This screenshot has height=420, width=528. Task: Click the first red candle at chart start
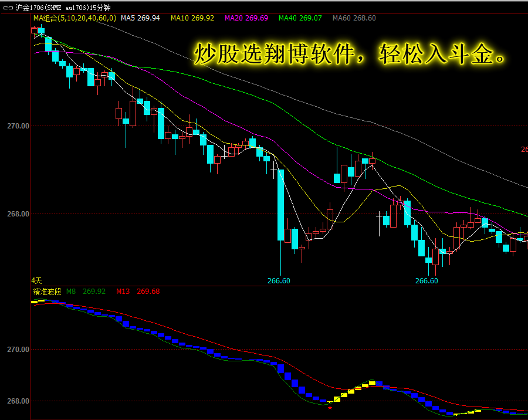click(34, 31)
